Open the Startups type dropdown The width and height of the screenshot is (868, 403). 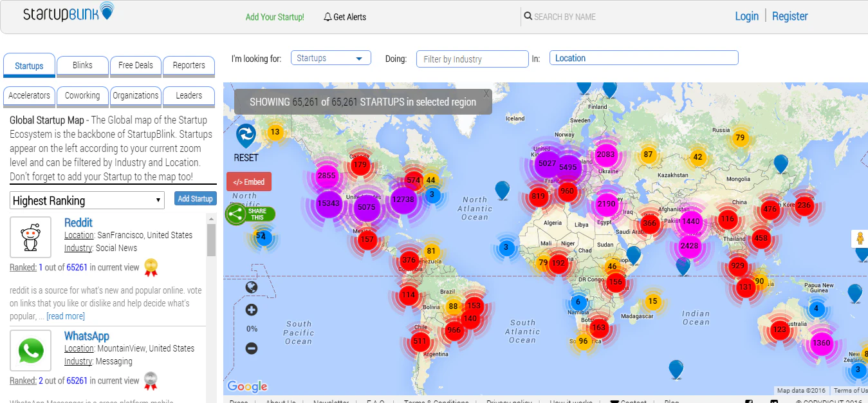click(331, 58)
